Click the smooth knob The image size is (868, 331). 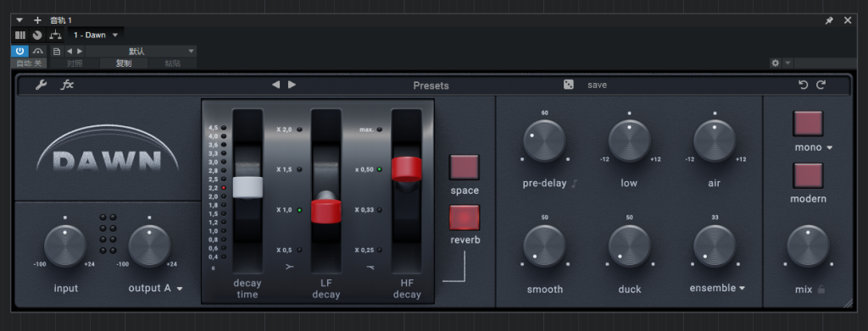coord(545,245)
